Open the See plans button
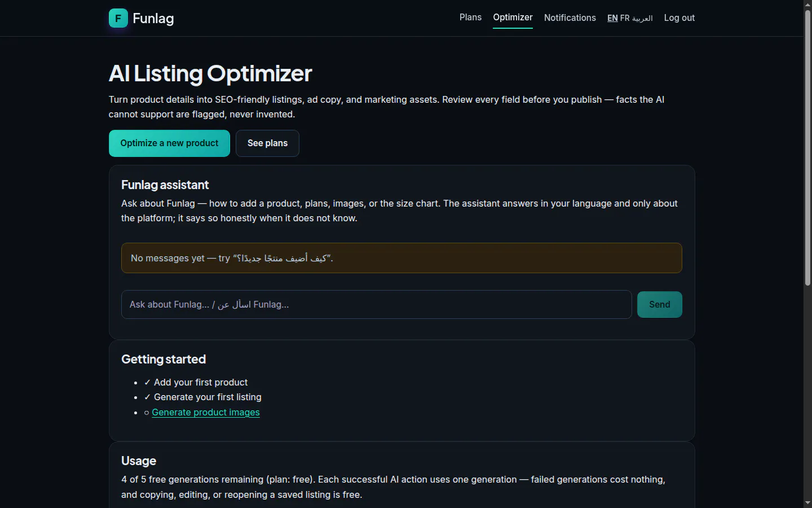 pos(267,143)
